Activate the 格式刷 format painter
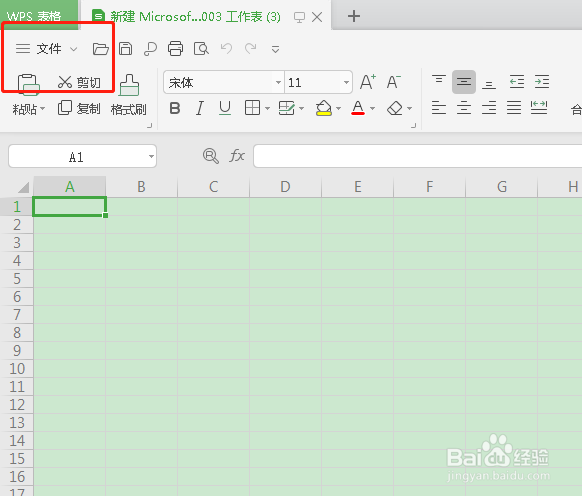582x496 pixels. coord(128,95)
